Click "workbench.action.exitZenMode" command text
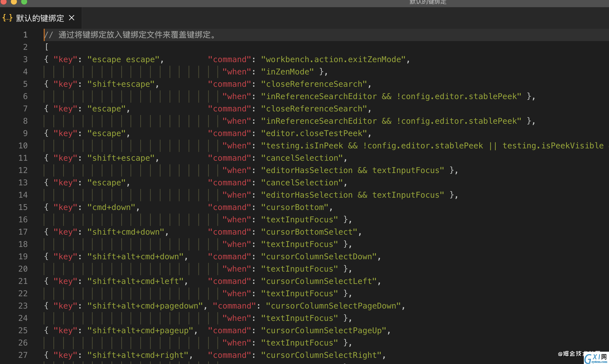Screen dimensions: 609x364 (333, 59)
